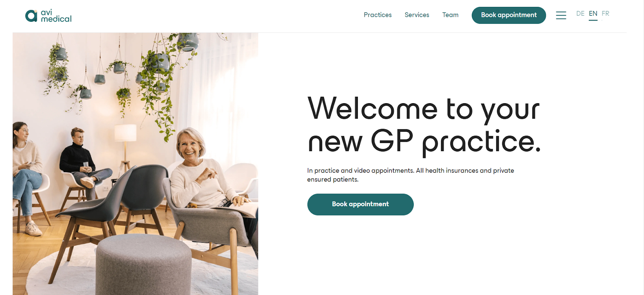
Task: Switch site language to DE
Action: point(580,14)
